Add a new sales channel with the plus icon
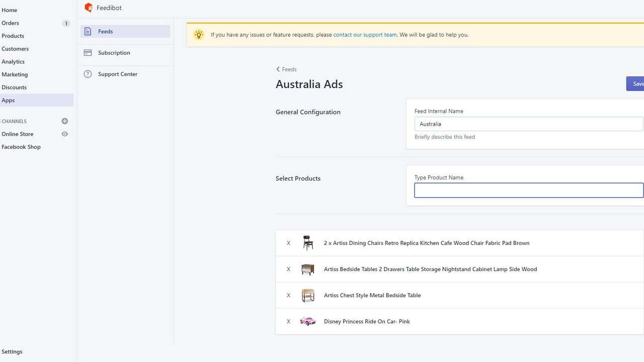Image resolution: width=644 pixels, height=362 pixels. (x=64, y=121)
